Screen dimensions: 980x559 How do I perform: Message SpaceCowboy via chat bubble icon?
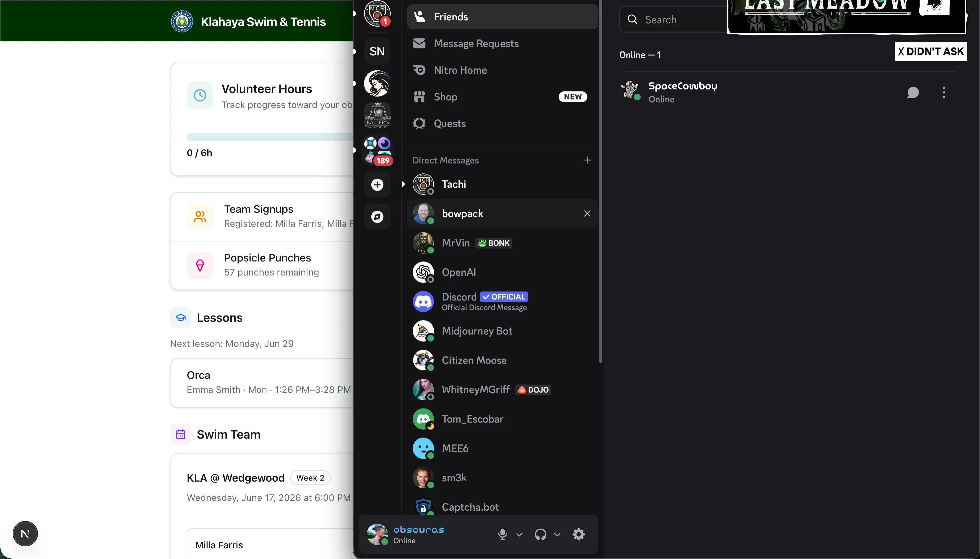pos(913,92)
